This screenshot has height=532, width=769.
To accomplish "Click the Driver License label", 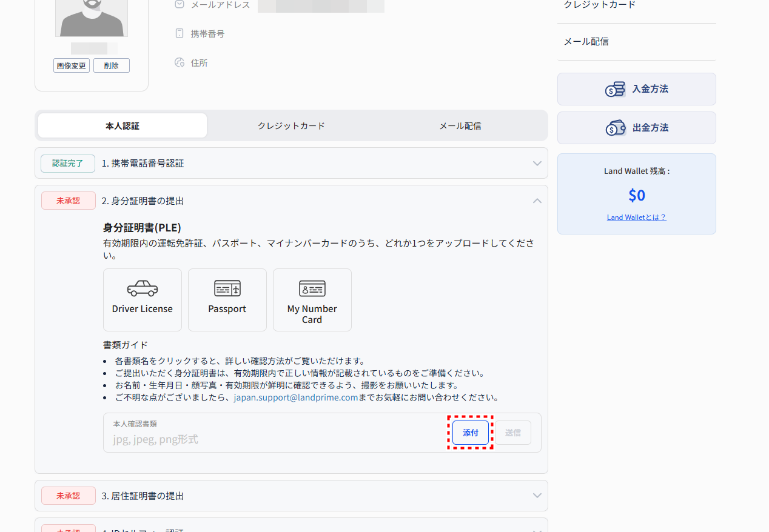I will click(x=143, y=309).
